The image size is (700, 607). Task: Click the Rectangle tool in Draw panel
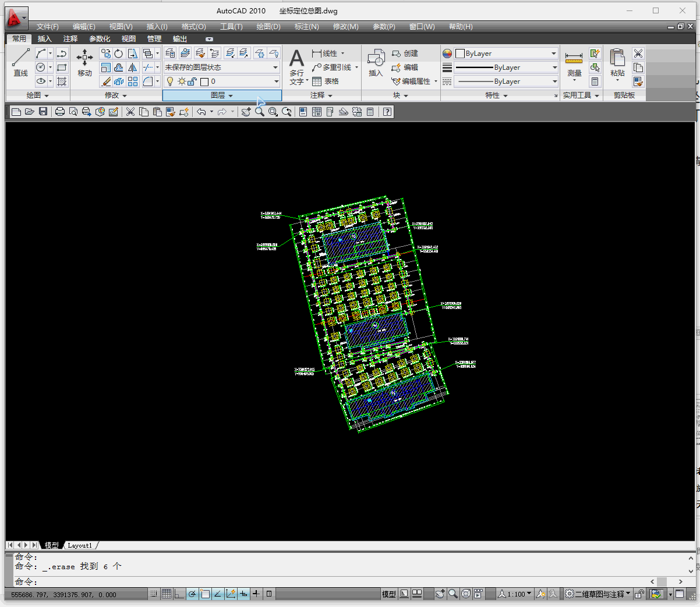[62, 68]
